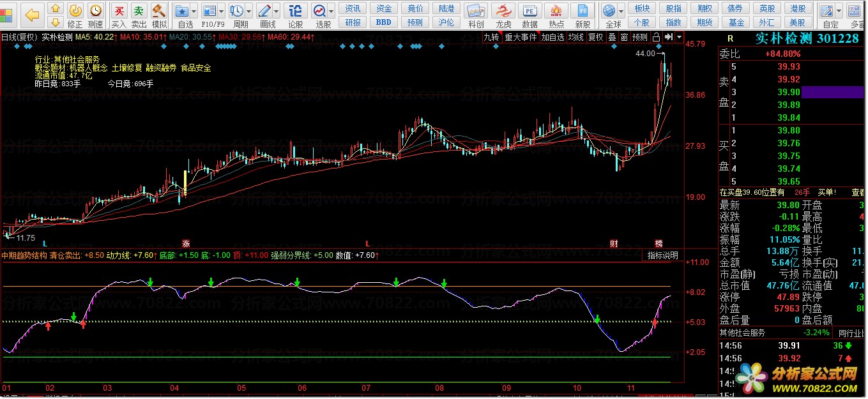The height and width of the screenshot is (399, 868).
Task: Click the 重大事件 button
Action: pyautogui.click(x=521, y=37)
